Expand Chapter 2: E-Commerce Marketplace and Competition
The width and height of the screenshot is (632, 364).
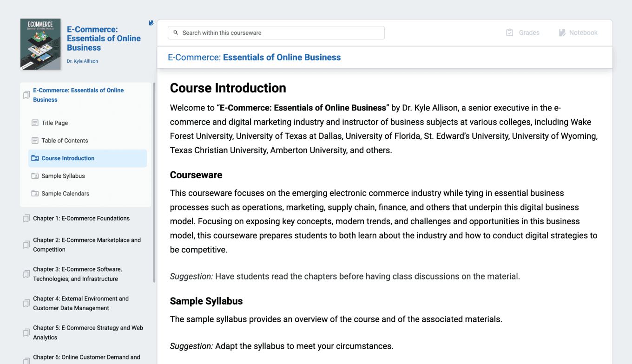[87, 245]
